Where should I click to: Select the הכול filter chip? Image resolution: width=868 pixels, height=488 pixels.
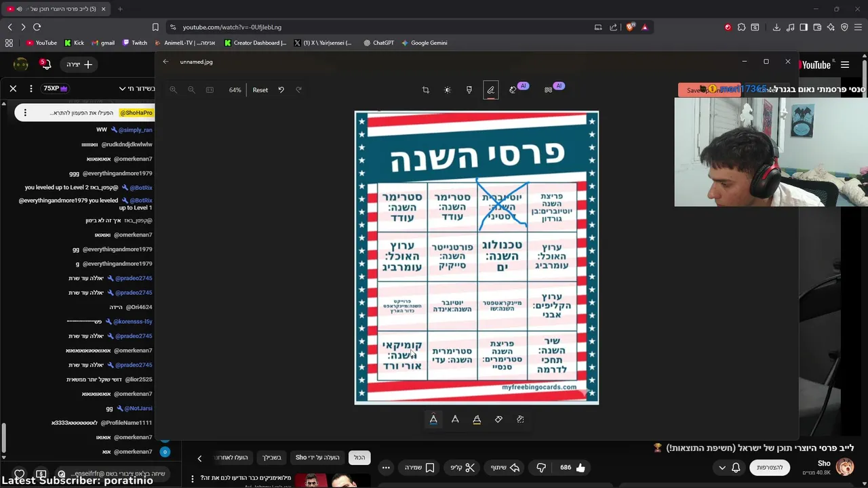[359, 457]
